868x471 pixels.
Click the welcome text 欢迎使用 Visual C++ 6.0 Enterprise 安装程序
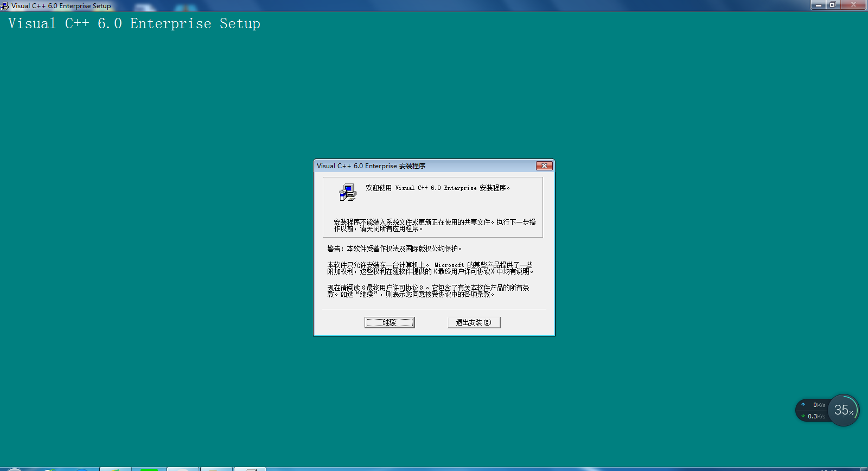click(438, 188)
